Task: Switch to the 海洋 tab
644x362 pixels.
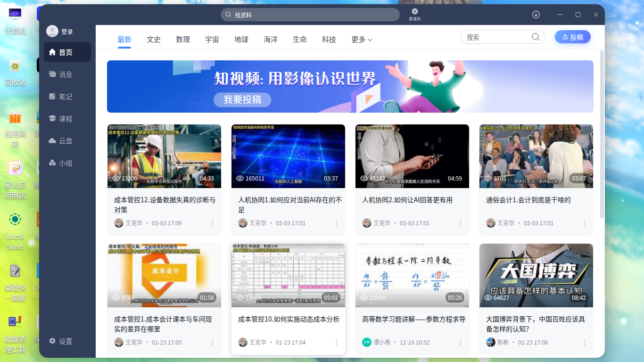Action: (271, 40)
